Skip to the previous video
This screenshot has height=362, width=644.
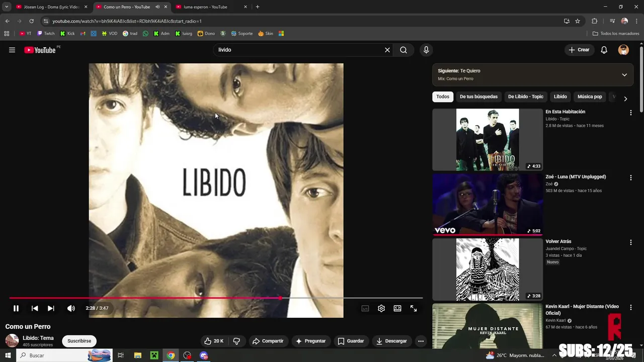point(35,308)
